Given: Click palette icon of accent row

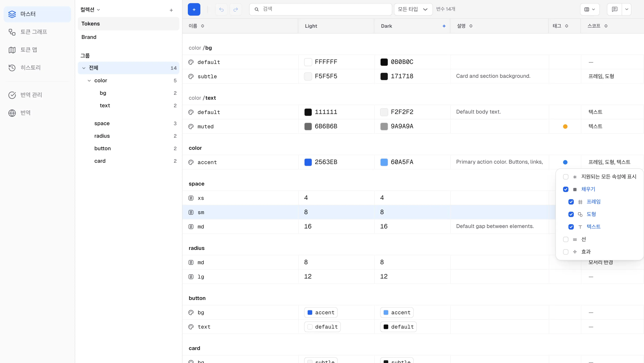Looking at the screenshot, I should click(191, 162).
